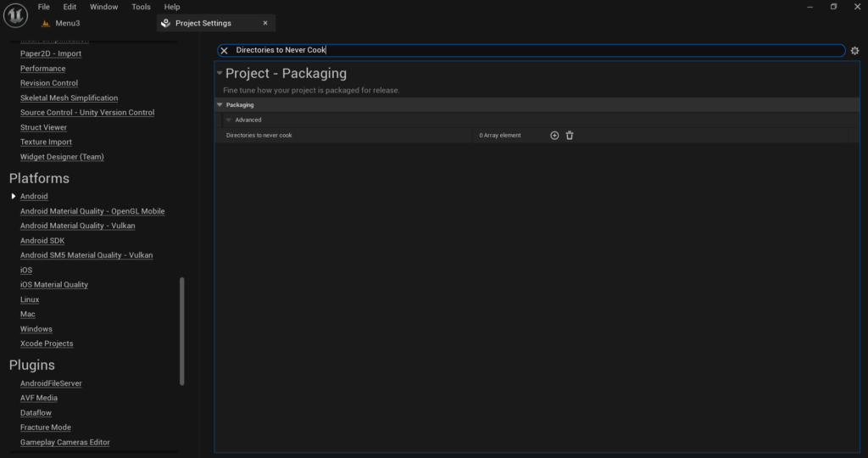
Task: Open AVF Media plugin settings
Action: pyautogui.click(x=39, y=398)
